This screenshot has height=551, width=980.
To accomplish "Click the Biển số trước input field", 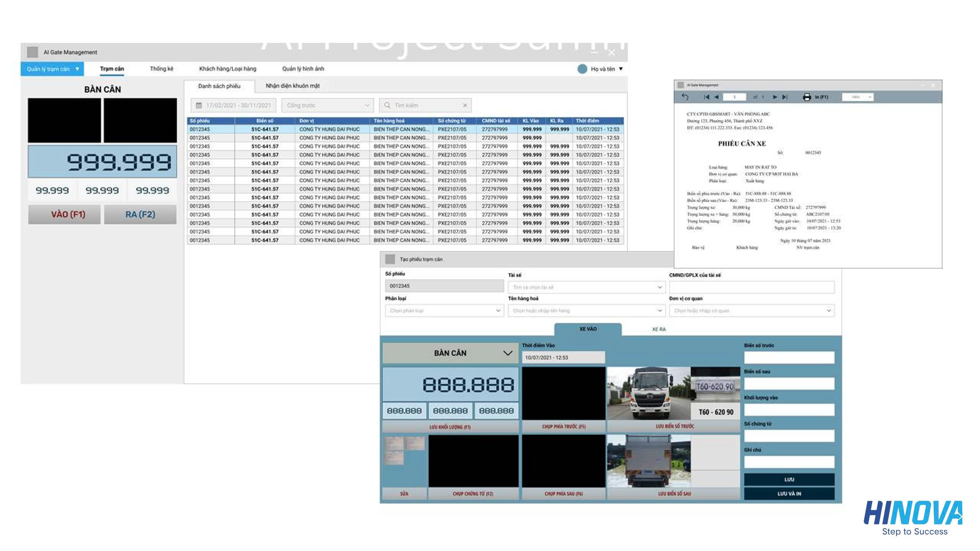I will point(789,358).
